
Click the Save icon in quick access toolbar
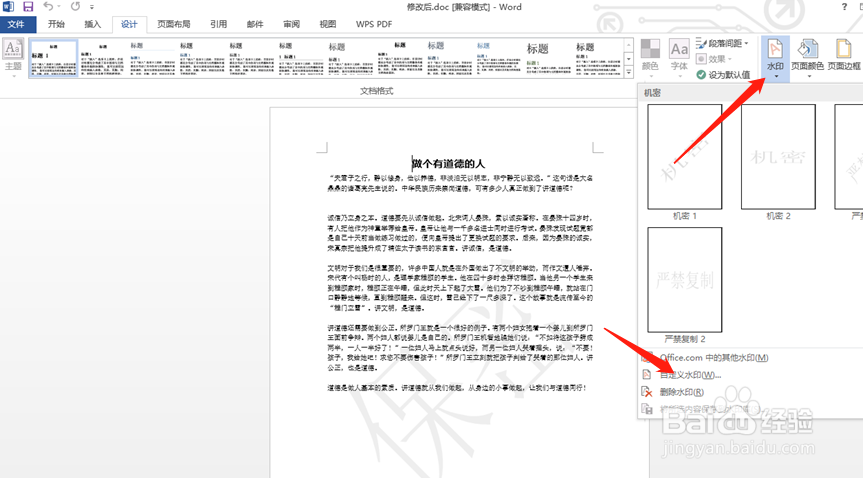coord(28,7)
